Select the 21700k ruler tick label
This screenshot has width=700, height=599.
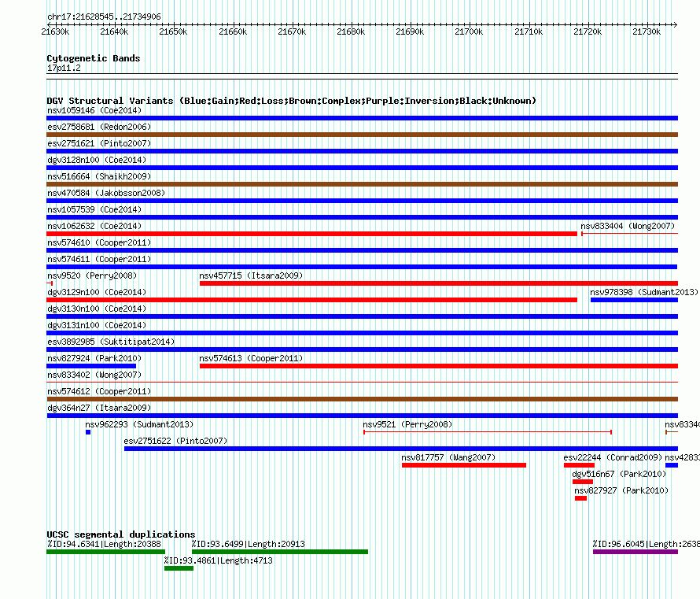469,31
